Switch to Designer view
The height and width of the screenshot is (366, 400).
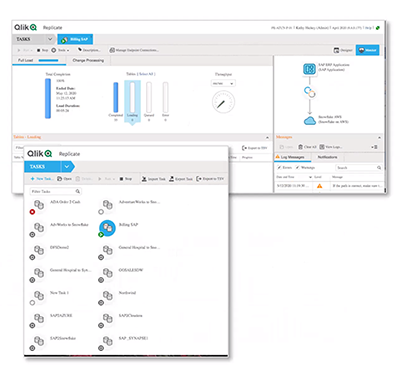pyautogui.click(x=343, y=50)
